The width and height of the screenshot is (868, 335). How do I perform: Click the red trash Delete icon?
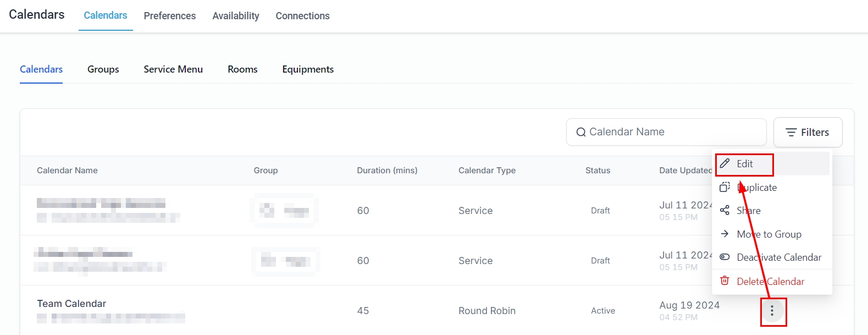click(x=725, y=281)
